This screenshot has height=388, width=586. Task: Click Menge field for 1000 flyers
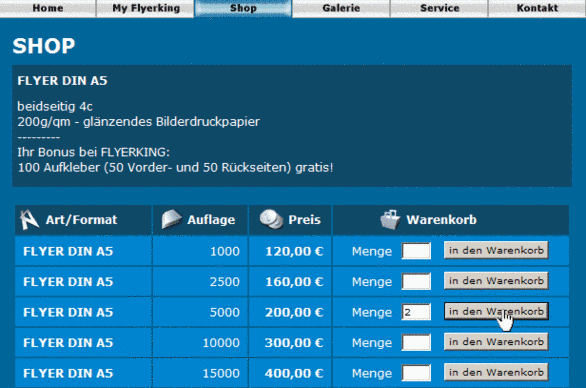coord(416,251)
